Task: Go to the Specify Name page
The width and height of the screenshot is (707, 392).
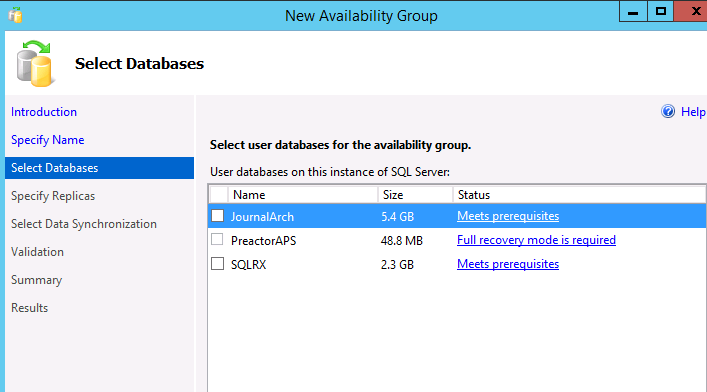Action: pos(47,140)
